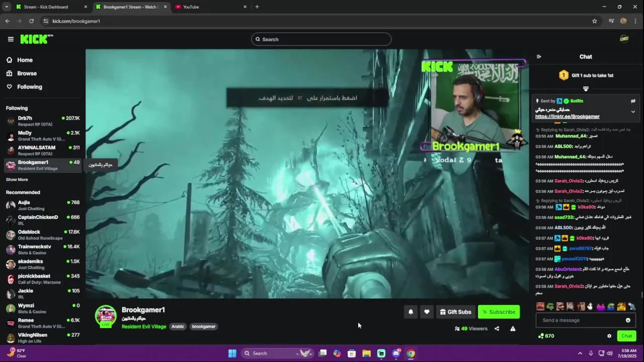Insert the sunglasses Pepe emote
This screenshot has width=644, height=362.
click(550, 306)
